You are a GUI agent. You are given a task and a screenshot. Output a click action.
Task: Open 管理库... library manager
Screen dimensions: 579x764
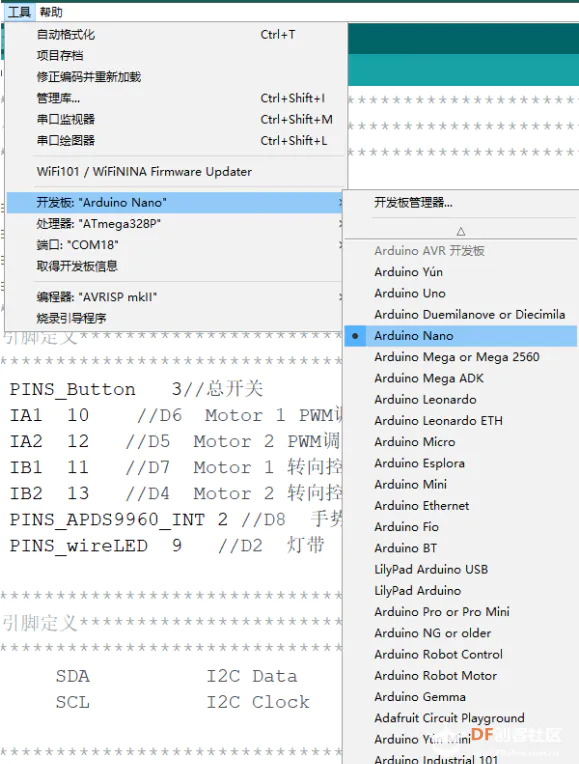176,98
